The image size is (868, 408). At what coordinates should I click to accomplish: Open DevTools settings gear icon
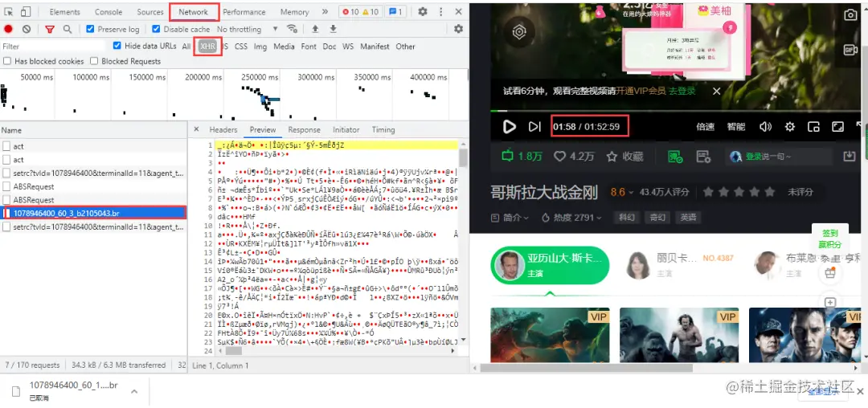point(423,11)
